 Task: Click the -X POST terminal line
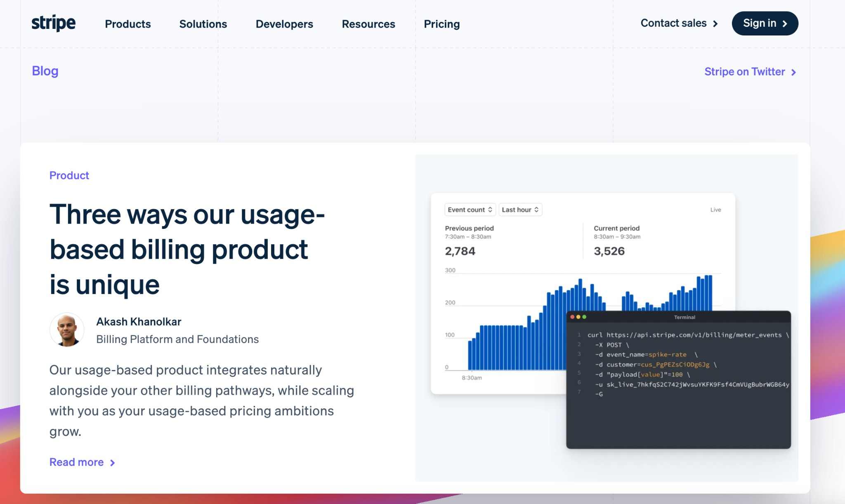pyautogui.click(x=612, y=345)
